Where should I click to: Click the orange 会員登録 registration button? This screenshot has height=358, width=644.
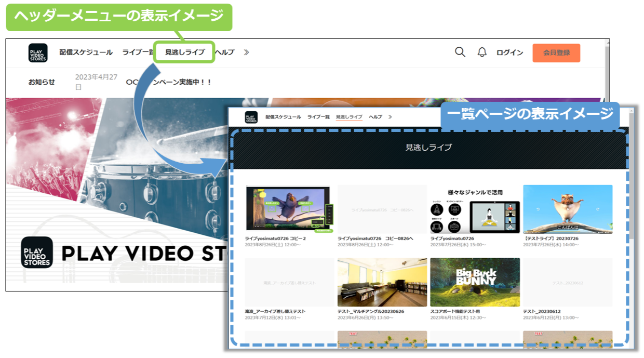556,52
